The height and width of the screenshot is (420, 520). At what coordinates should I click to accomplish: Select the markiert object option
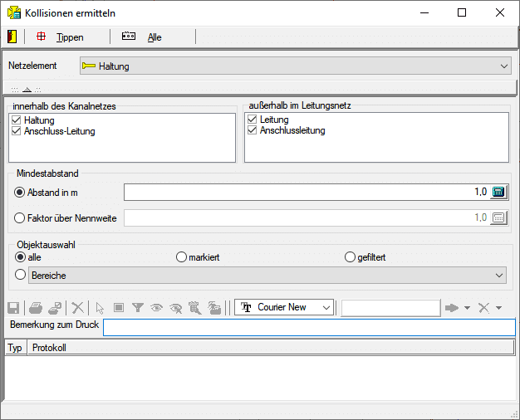click(182, 257)
